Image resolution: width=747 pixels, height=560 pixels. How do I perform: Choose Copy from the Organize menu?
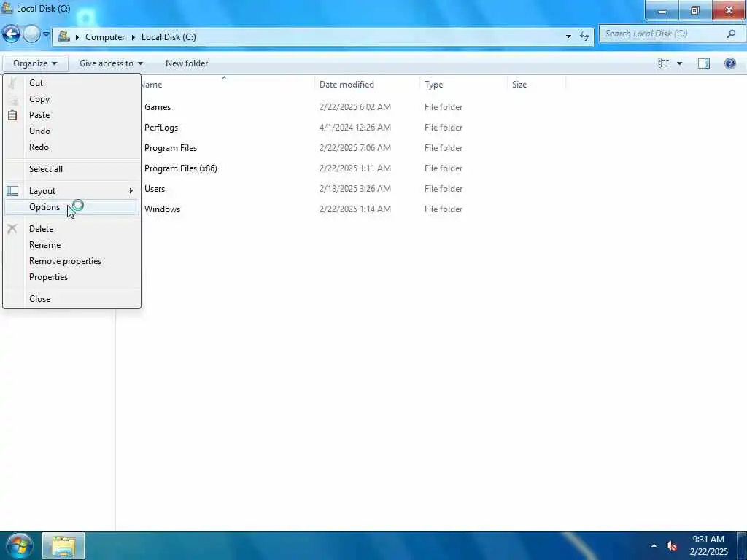[71, 99]
